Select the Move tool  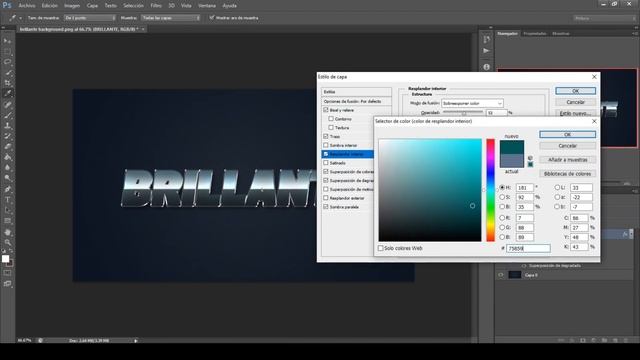pyautogui.click(x=7, y=41)
